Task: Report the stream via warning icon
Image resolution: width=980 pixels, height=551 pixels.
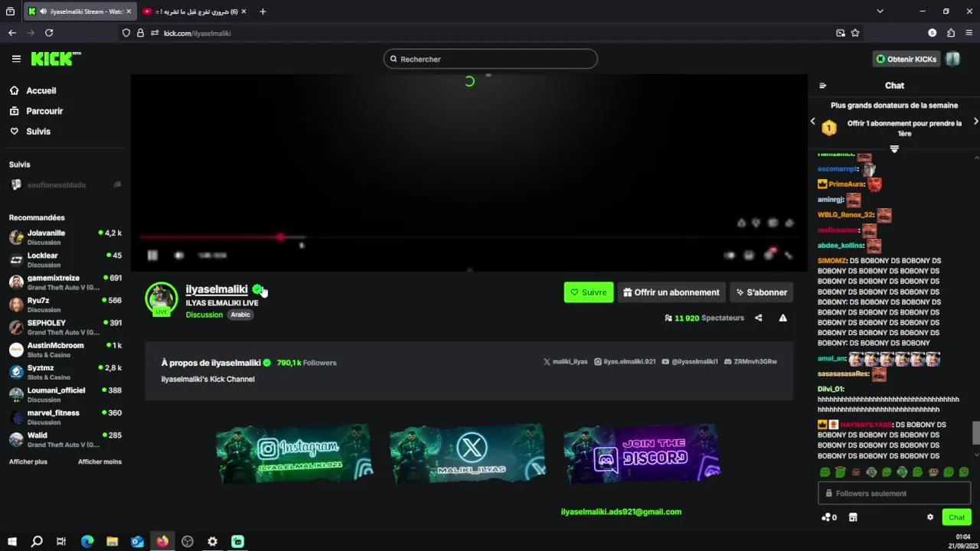Action: click(782, 318)
